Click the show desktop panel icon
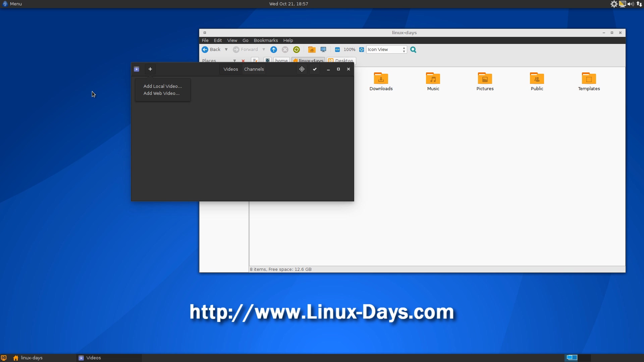The image size is (644, 362). point(4,358)
